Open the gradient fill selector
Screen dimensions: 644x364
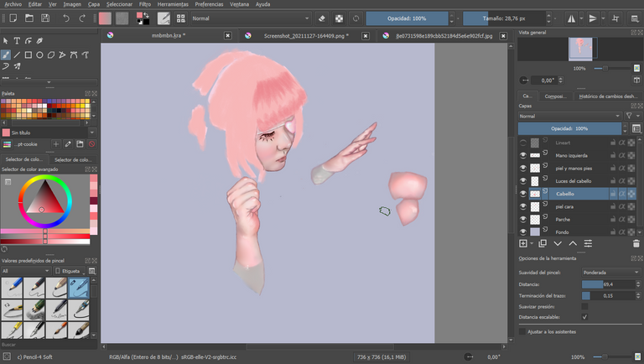105,18
